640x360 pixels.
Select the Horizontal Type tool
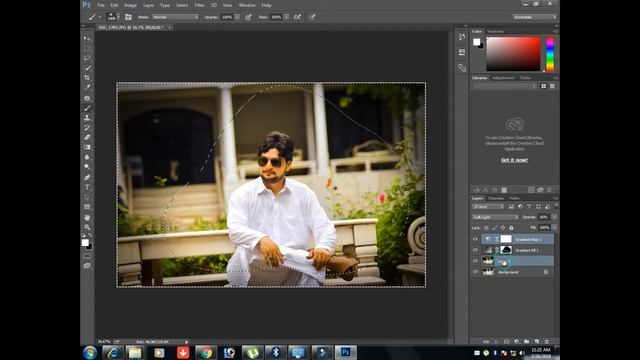87,187
